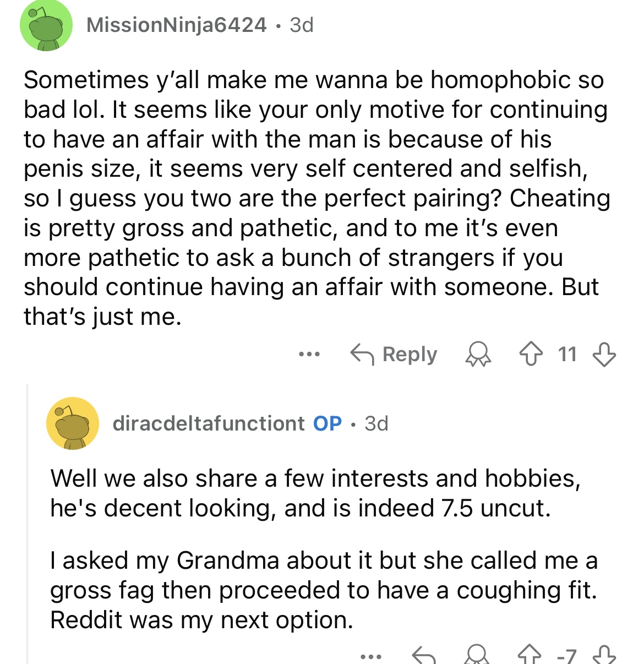The height and width of the screenshot is (664, 644).
Task: Collapse thread via left vertical line
Action: [27, 524]
